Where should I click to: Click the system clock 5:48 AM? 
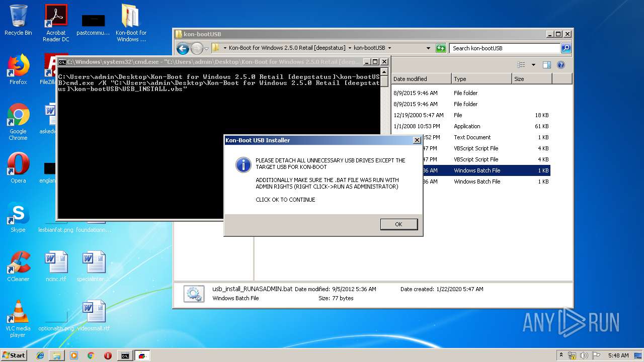pos(618,355)
